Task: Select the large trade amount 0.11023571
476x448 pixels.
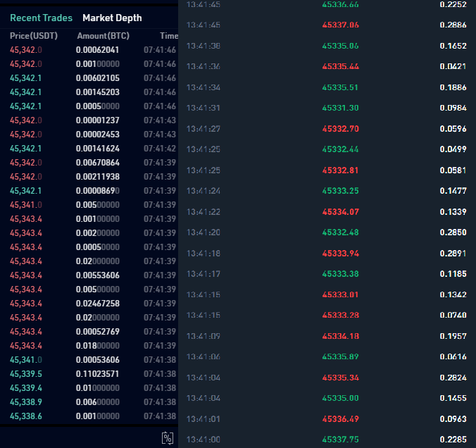Action: pyautogui.click(x=97, y=373)
